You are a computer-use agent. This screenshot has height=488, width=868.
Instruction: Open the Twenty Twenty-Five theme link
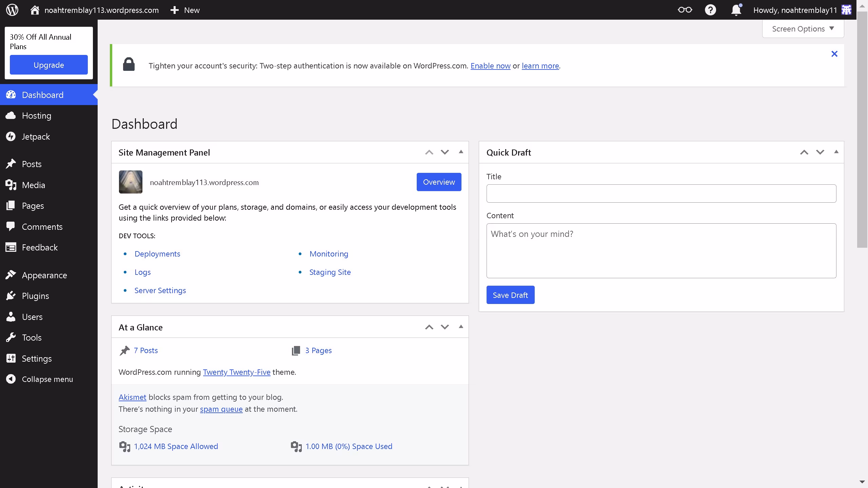click(x=236, y=372)
